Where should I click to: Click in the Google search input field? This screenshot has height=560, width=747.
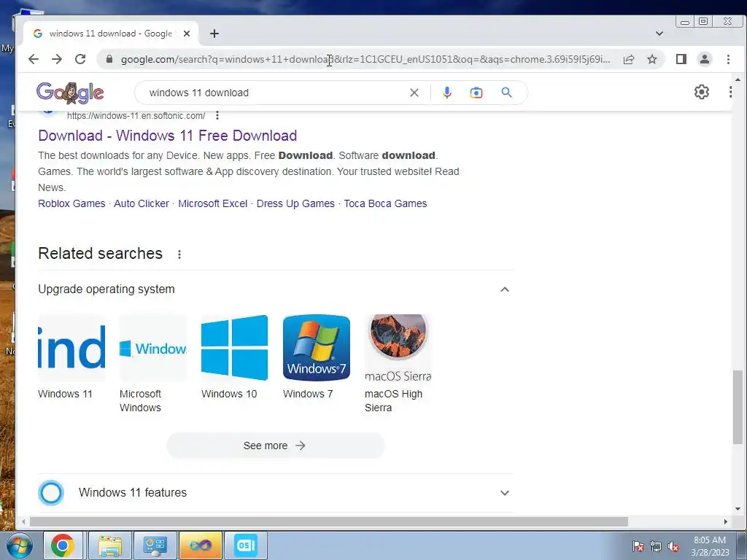[276, 93]
